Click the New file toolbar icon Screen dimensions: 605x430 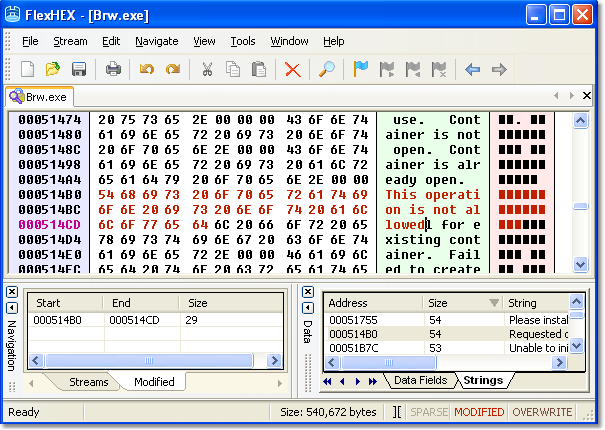coord(27,69)
